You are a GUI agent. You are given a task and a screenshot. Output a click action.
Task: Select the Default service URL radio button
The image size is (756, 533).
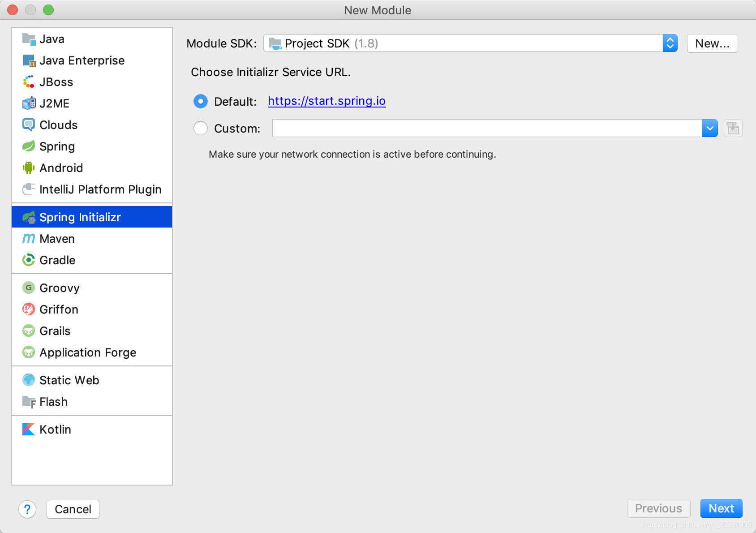[x=201, y=102]
